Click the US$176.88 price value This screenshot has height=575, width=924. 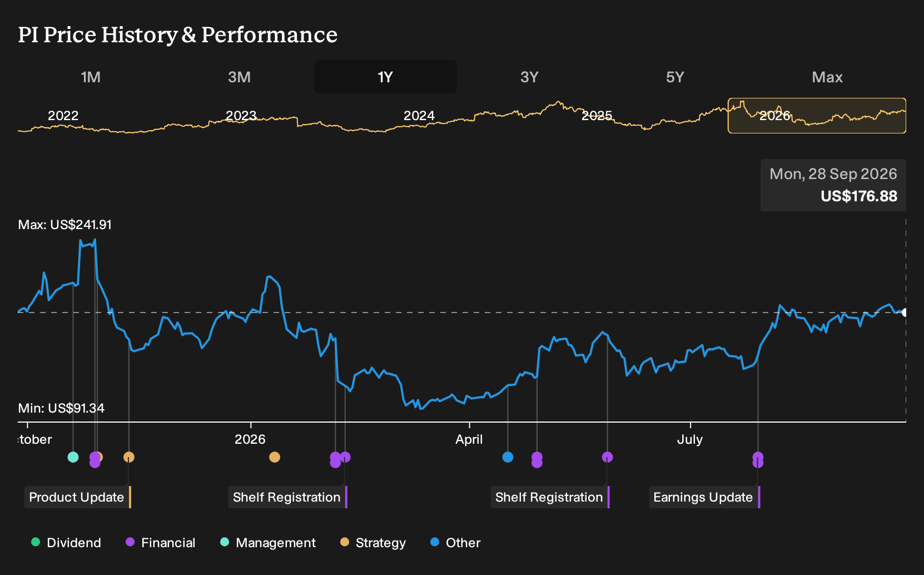click(x=859, y=196)
